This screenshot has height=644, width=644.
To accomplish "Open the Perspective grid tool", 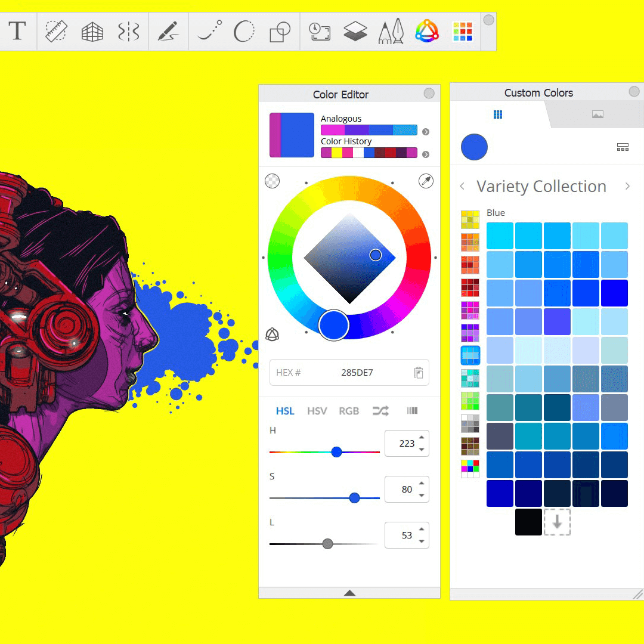I will click(x=92, y=32).
